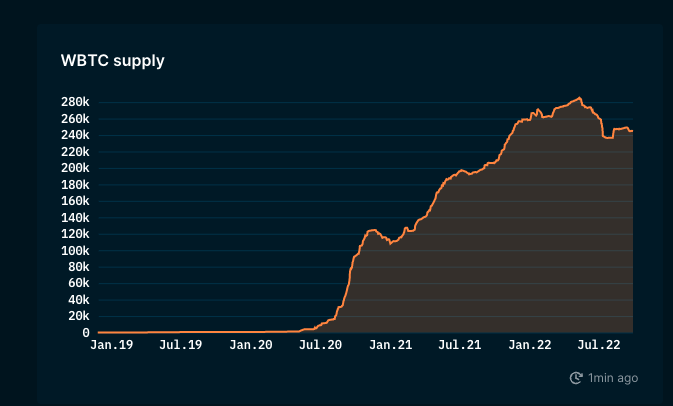Image resolution: width=673 pixels, height=406 pixels.
Task: Click the 200k y-axis label
Action: (75, 169)
